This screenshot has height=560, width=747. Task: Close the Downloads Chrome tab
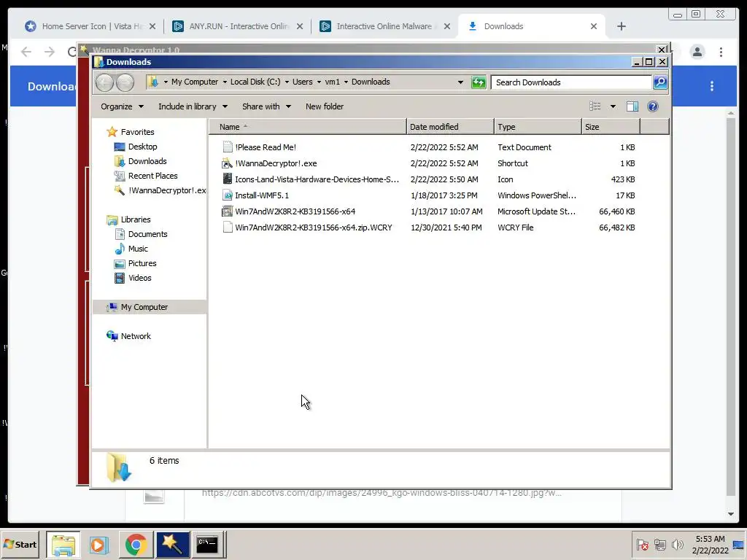click(x=594, y=26)
